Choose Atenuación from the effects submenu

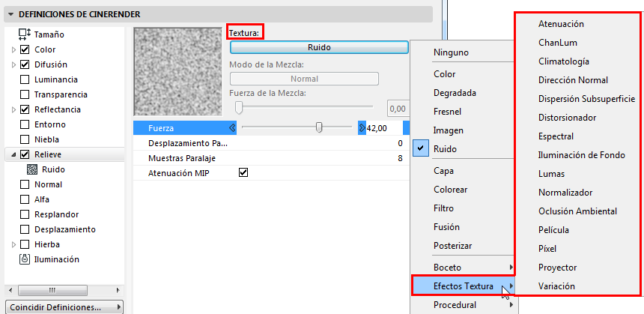point(561,24)
